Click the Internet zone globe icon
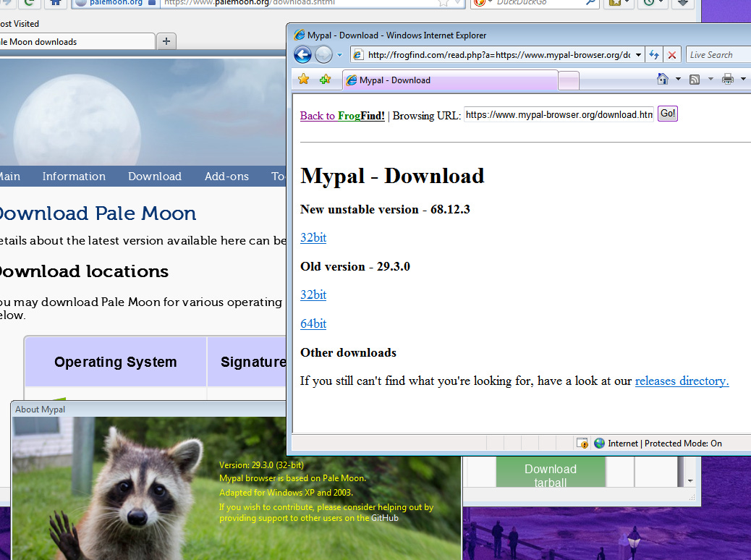The width and height of the screenshot is (751, 560). point(599,443)
